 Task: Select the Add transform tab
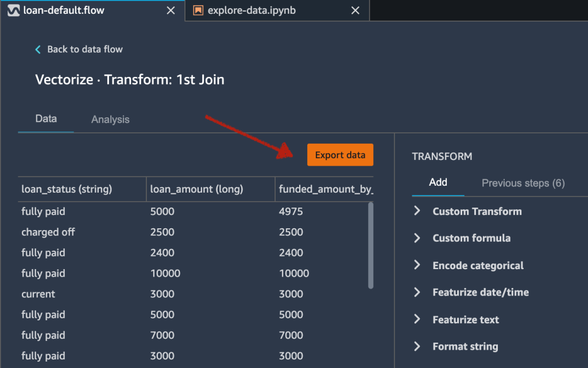[438, 182]
